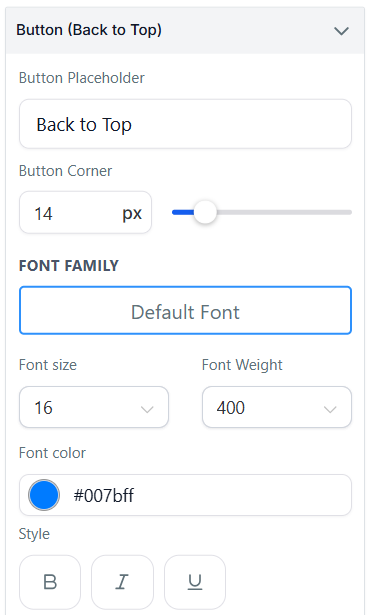Toggle italic text style
The height and width of the screenshot is (615, 371).
122,582
